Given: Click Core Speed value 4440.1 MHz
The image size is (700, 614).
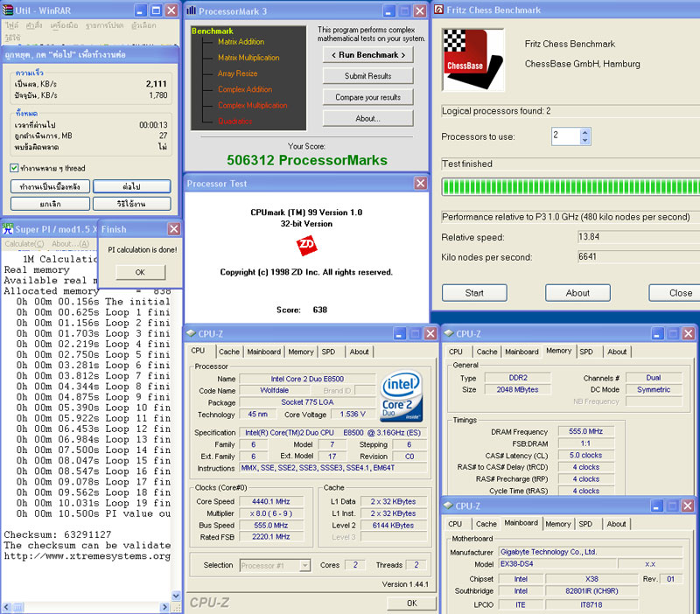Looking at the screenshot, I should click(271, 501).
